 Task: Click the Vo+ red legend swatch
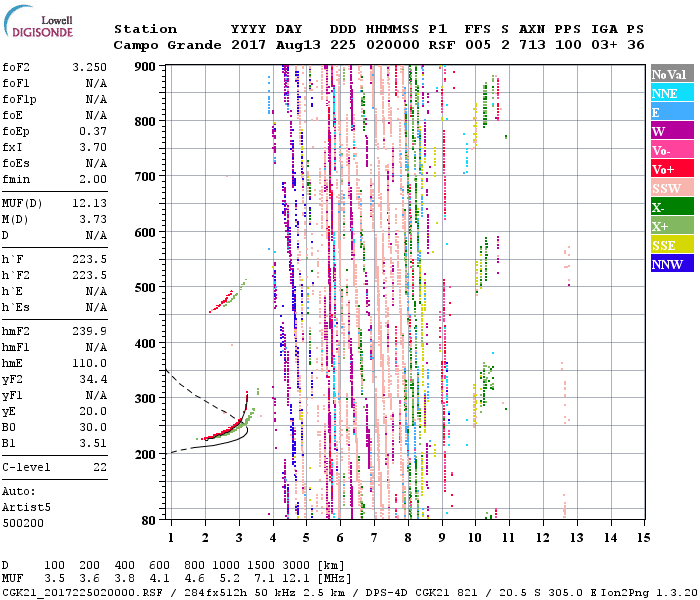click(671, 169)
